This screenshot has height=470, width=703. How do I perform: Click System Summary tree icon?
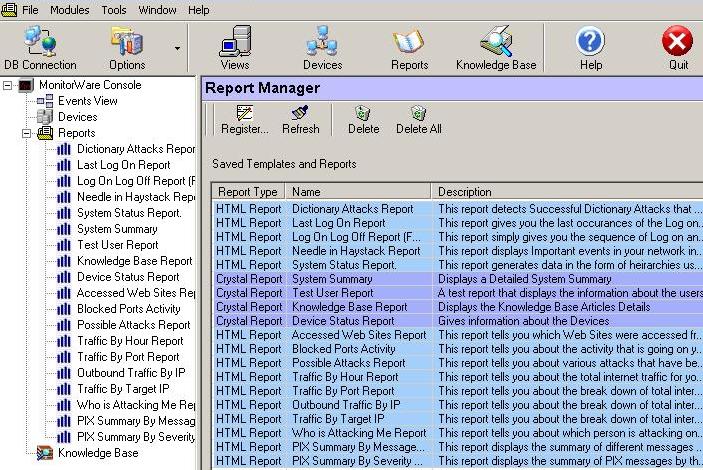tap(64, 229)
